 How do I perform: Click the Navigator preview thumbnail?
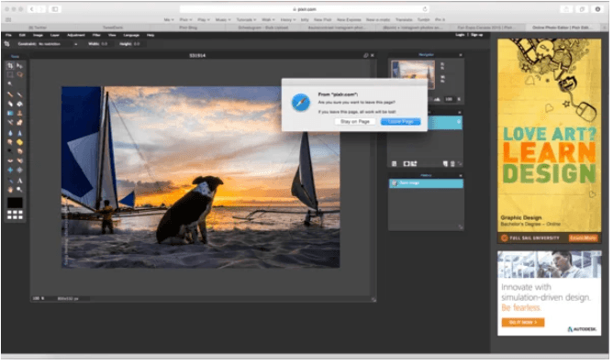click(x=413, y=75)
